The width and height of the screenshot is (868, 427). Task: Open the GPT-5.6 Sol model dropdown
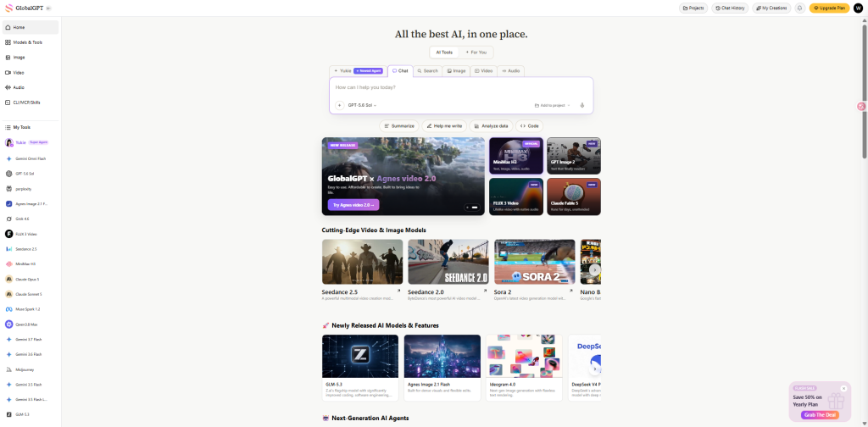click(362, 105)
